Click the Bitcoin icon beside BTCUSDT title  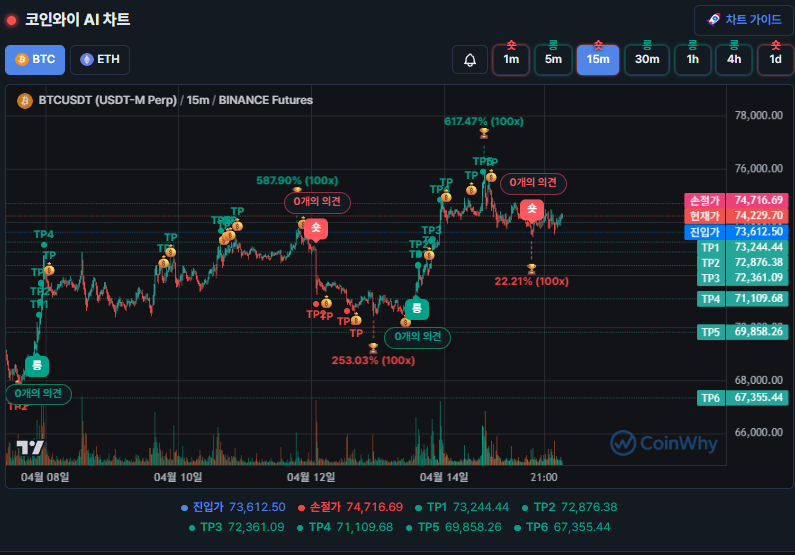coord(25,100)
